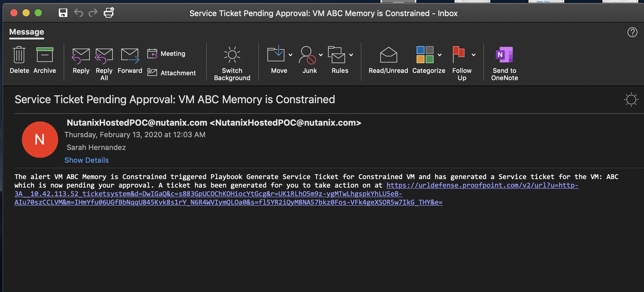The width and height of the screenshot is (644, 292).
Task: Zoom the message window with green button
Action: [38, 13]
